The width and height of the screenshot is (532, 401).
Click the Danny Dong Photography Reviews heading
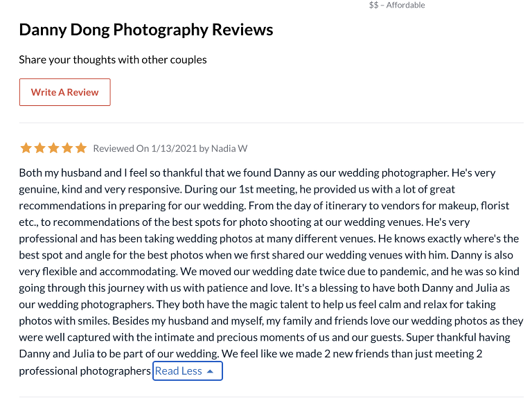tap(146, 30)
